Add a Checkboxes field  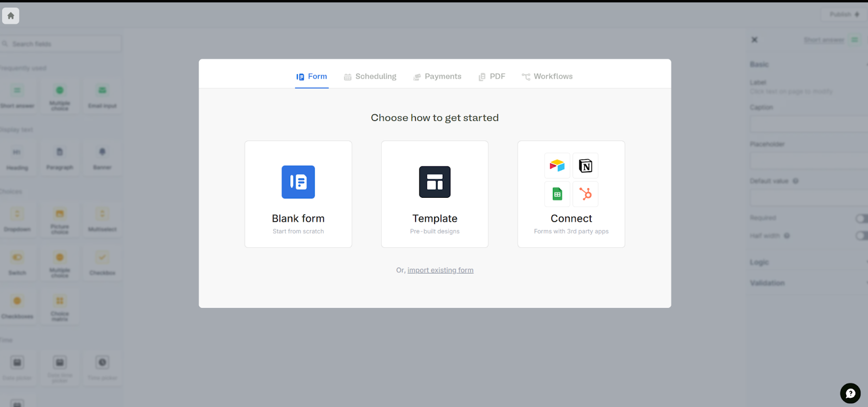click(x=17, y=307)
